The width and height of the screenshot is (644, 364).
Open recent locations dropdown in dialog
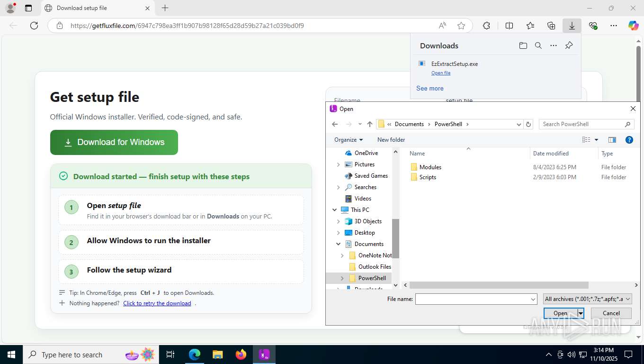[x=360, y=124]
